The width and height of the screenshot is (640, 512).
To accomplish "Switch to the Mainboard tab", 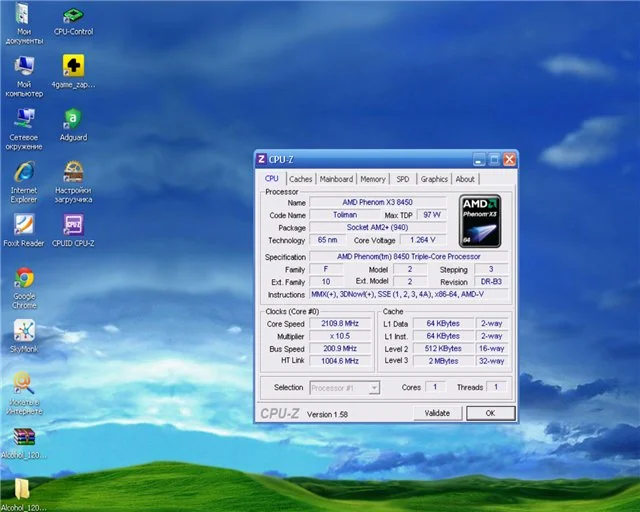I will point(336,179).
